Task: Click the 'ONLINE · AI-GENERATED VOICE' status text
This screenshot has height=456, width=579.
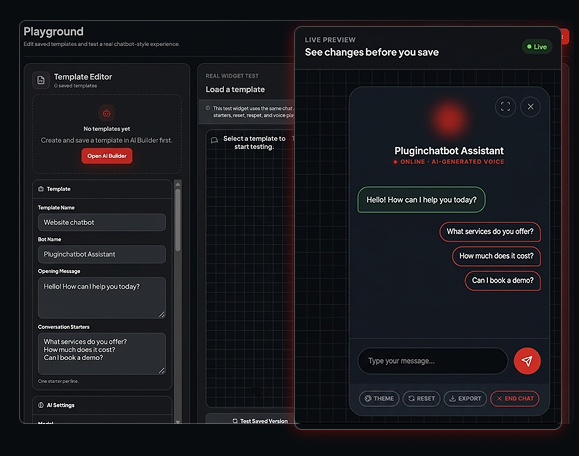Action: click(449, 162)
